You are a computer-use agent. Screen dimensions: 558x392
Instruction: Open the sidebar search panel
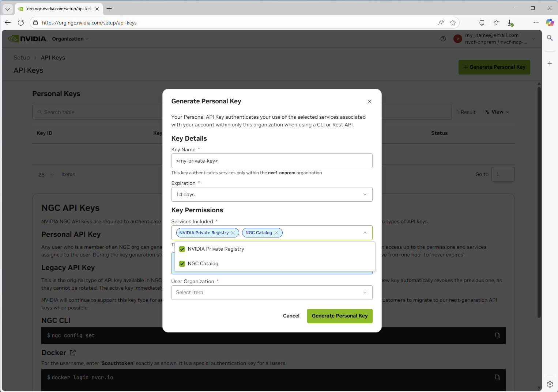[x=550, y=38]
